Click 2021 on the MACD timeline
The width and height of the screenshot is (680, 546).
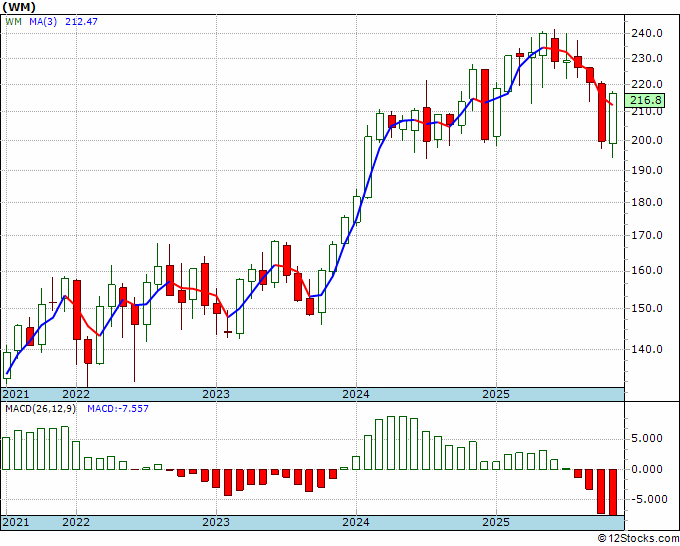pos(16,522)
